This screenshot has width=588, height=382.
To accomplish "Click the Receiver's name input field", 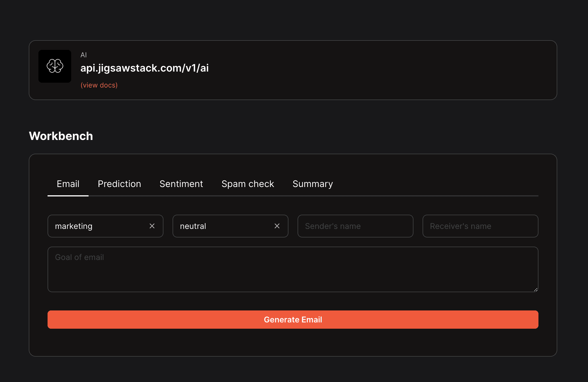I will pos(480,226).
